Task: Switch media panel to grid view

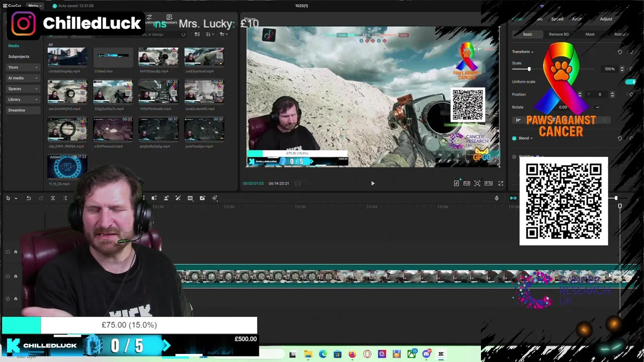Action: [197, 34]
